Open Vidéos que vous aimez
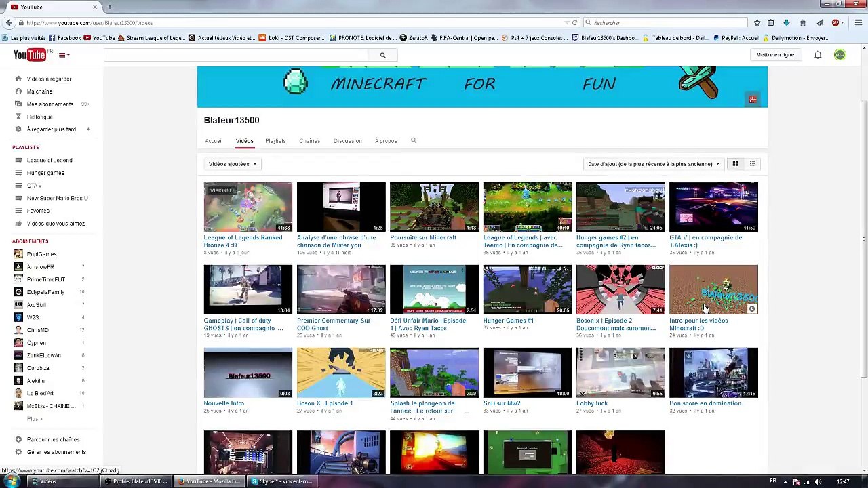The height and width of the screenshot is (488, 868). [56, 224]
